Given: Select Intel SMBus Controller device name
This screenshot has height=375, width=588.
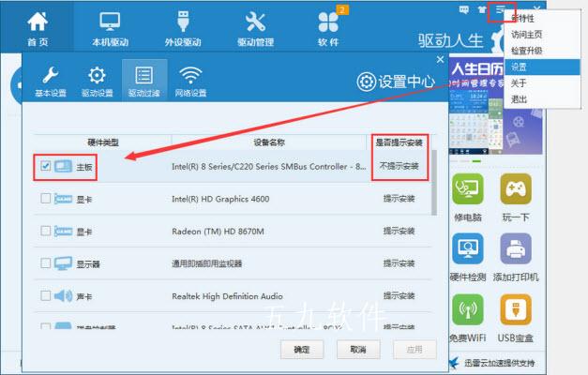Looking at the screenshot, I should [269, 167].
